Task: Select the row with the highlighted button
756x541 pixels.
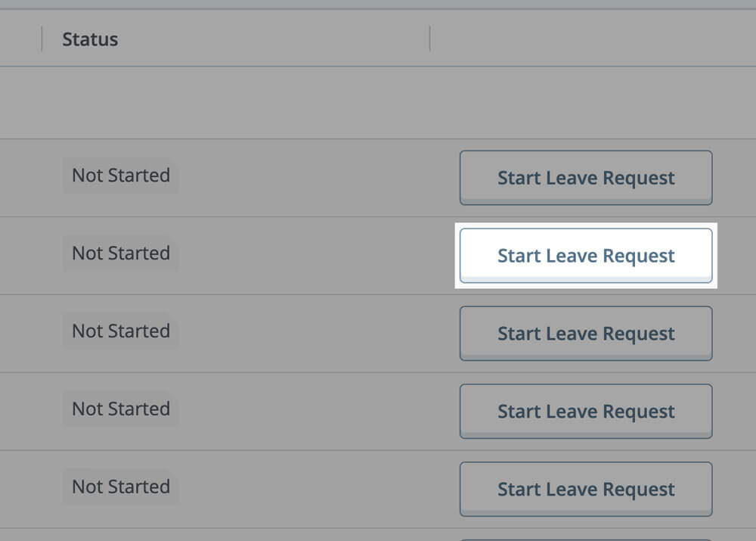Action: (x=302, y=255)
